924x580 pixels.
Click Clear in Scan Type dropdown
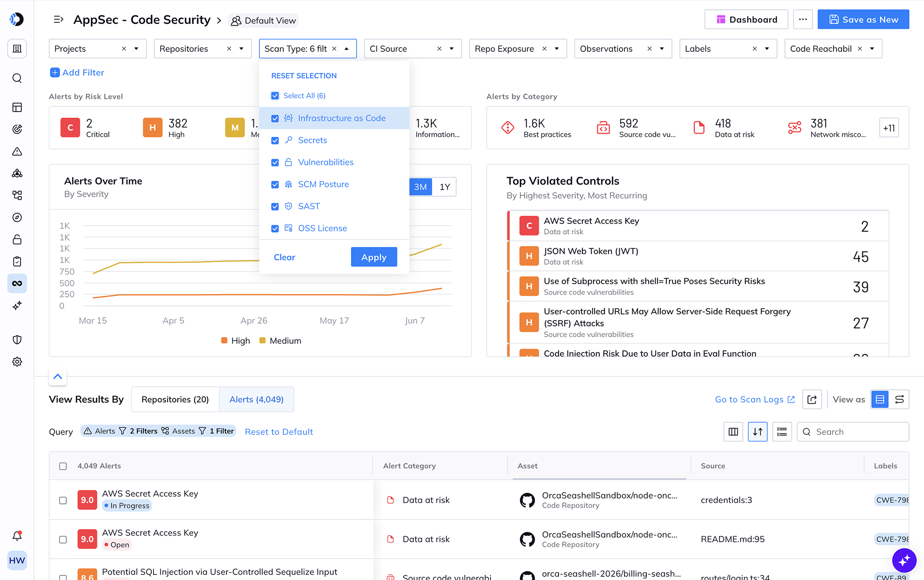284,257
